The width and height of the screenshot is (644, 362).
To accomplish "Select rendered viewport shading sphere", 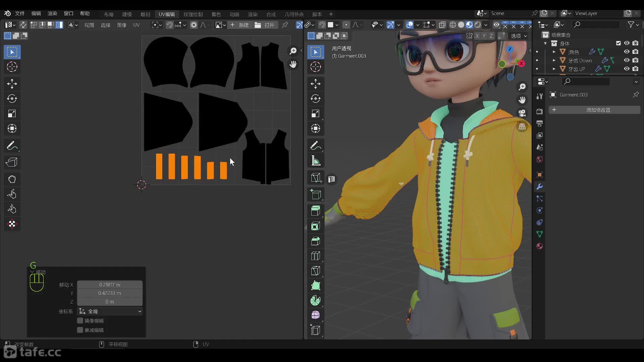I will click(x=478, y=25).
